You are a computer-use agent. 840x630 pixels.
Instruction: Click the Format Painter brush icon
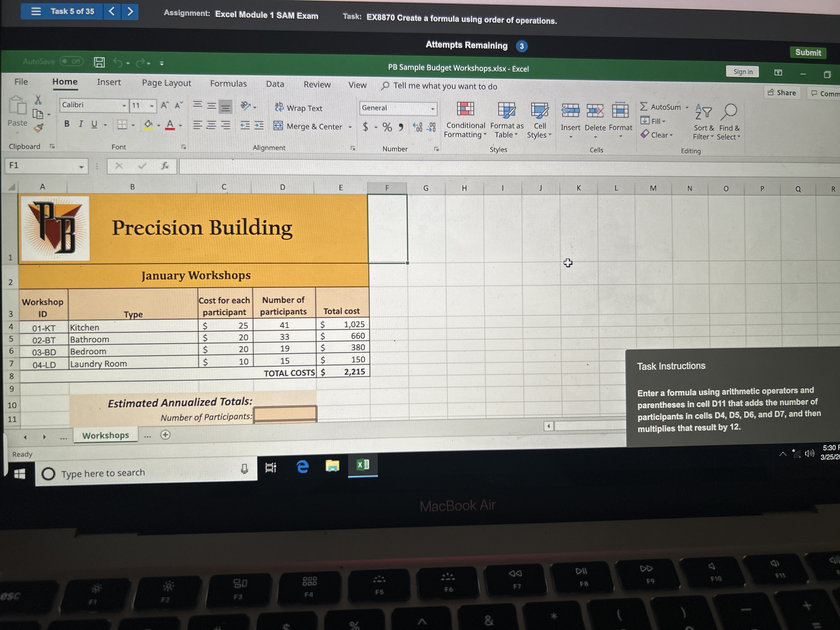click(39, 127)
